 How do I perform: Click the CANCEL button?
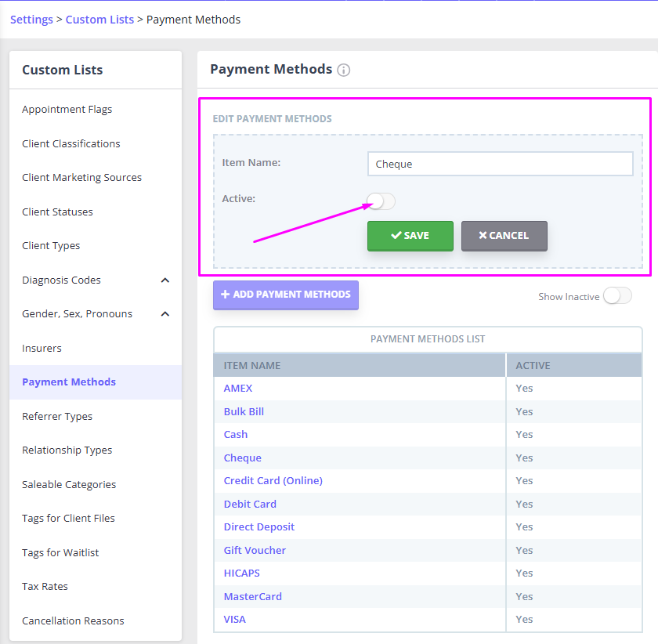click(504, 236)
